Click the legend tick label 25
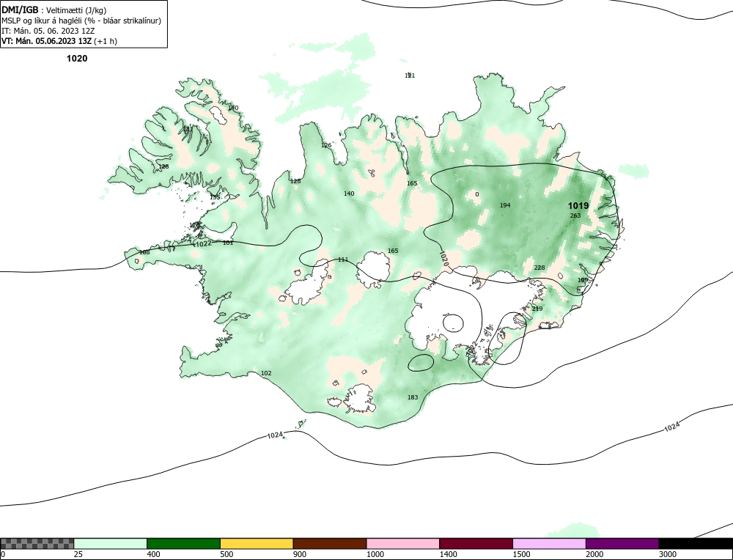The width and height of the screenshot is (733, 560). 78,554
